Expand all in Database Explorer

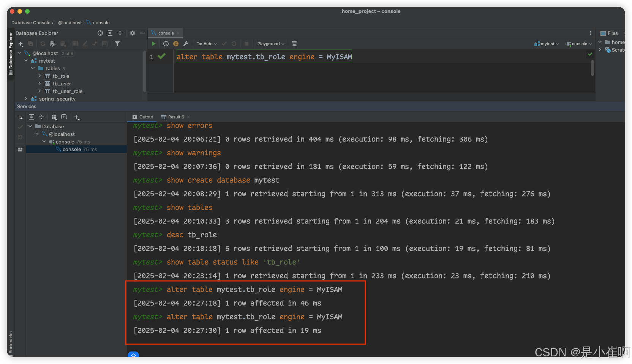pos(110,33)
